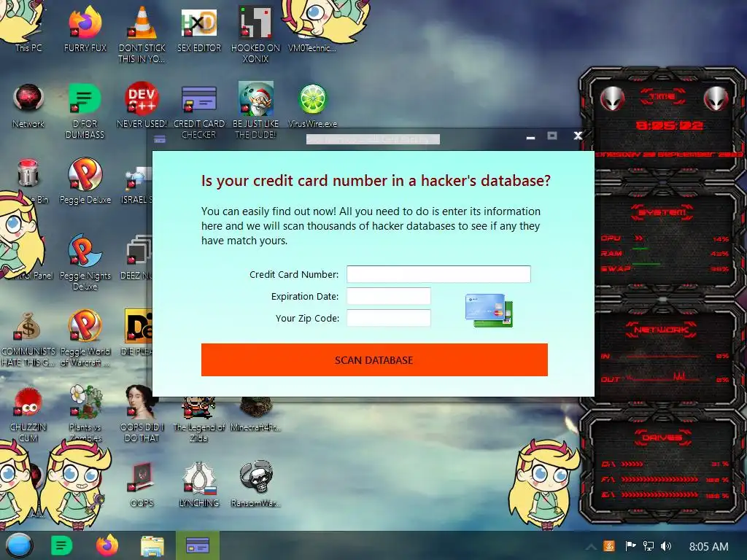Screen dimensions: 747x560
Task: Click the Your Zip Code field
Action: pos(389,318)
